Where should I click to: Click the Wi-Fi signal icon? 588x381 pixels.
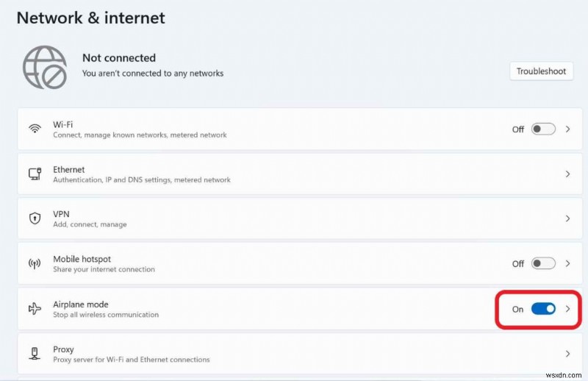click(x=35, y=129)
